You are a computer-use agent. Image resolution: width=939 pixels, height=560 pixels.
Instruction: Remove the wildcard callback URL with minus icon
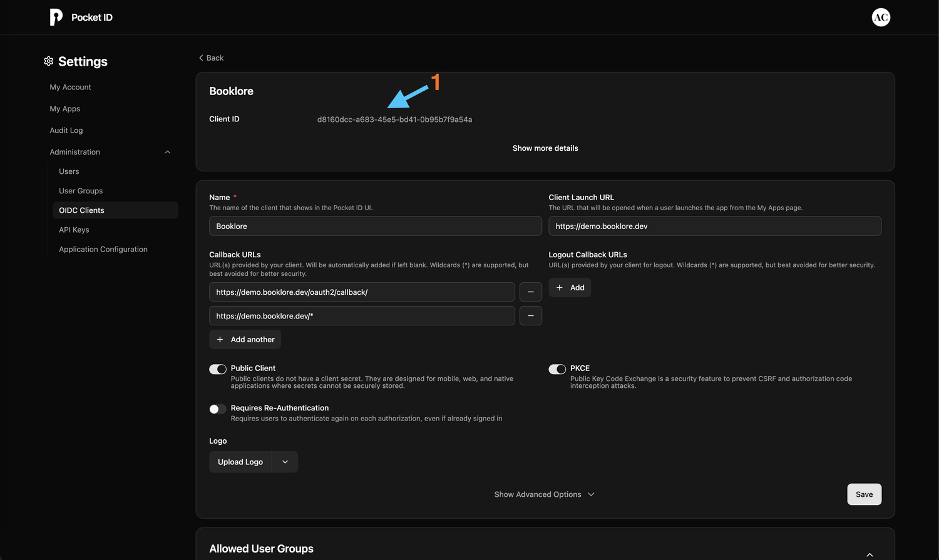coord(530,316)
